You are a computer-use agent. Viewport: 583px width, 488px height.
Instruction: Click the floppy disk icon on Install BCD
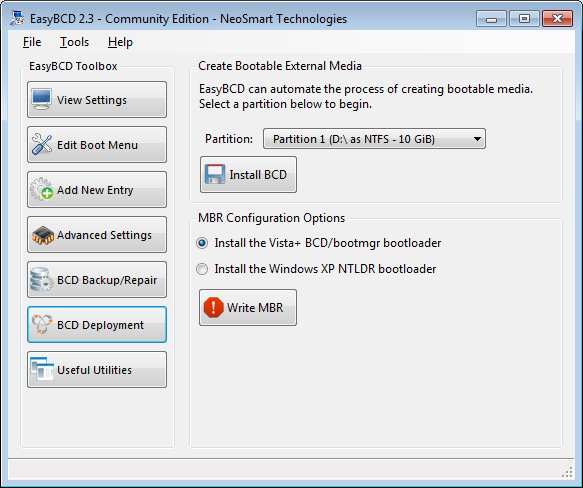point(215,174)
